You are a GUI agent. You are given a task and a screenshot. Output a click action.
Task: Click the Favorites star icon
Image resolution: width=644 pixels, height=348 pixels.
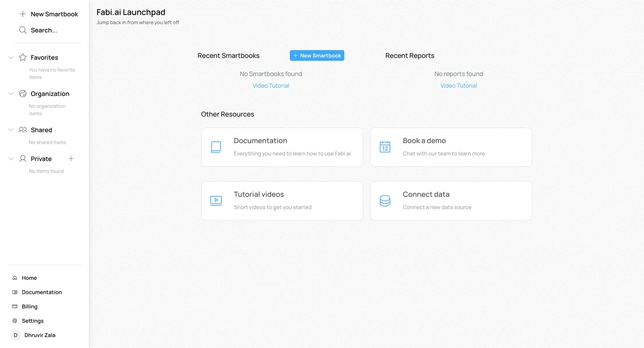23,57
